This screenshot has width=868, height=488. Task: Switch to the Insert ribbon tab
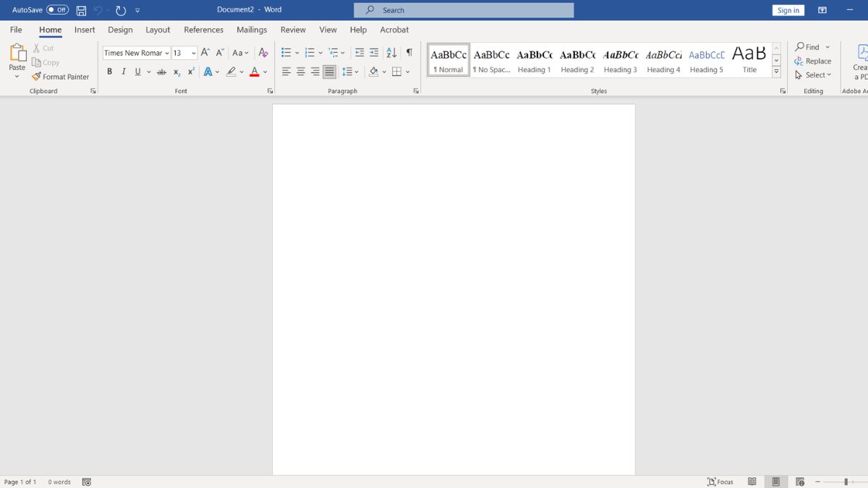(x=84, y=30)
